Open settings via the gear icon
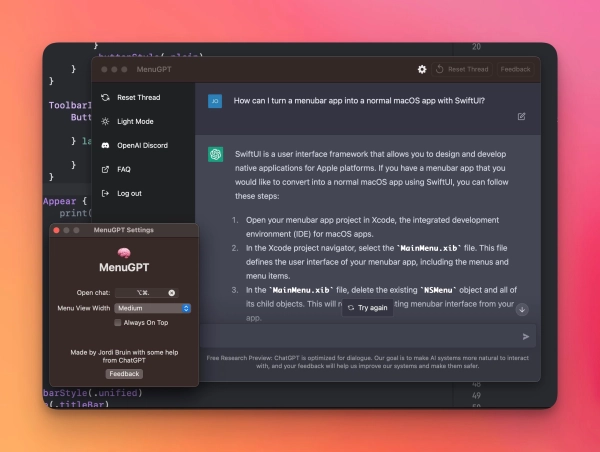Viewport: 600px width, 452px height. point(422,70)
